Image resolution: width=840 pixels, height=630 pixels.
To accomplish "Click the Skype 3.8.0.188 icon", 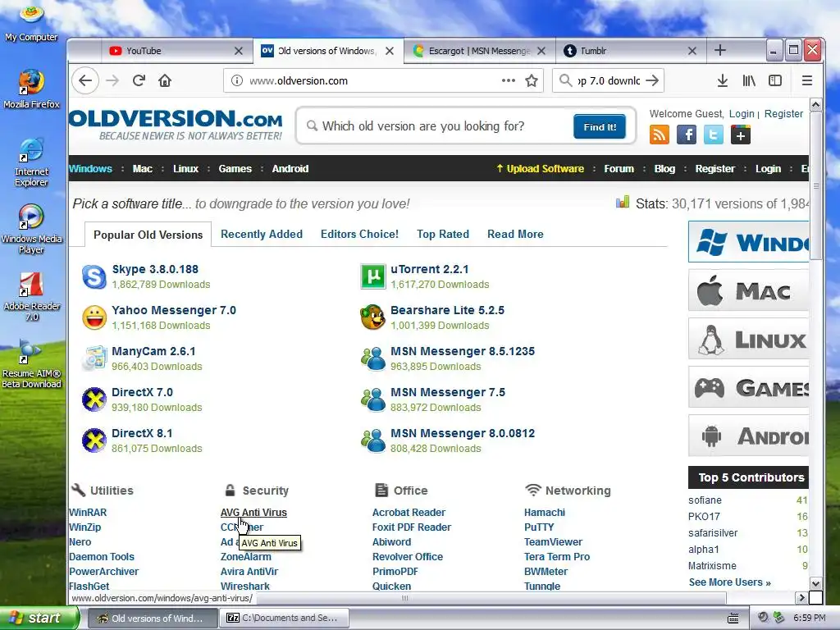I will pyautogui.click(x=94, y=276).
